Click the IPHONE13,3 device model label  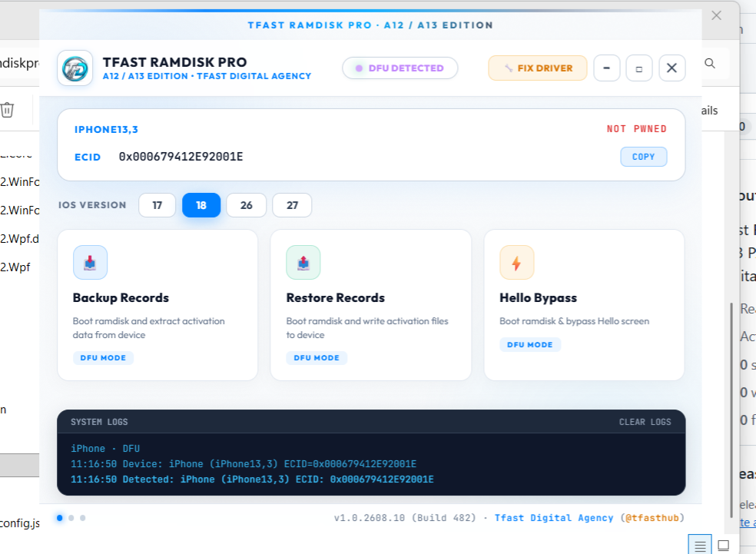click(x=106, y=129)
